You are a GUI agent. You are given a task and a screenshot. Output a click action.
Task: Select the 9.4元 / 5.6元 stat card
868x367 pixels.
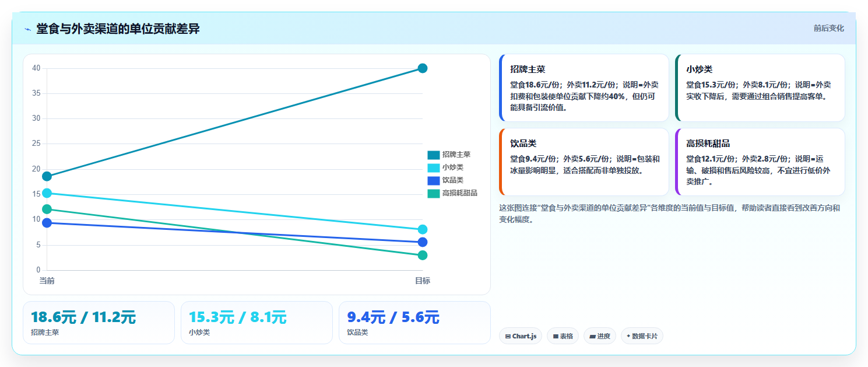pos(414,323)
